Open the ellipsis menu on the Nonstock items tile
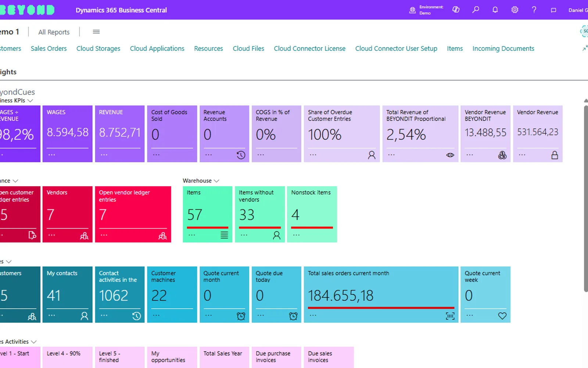 coord(296,235)
